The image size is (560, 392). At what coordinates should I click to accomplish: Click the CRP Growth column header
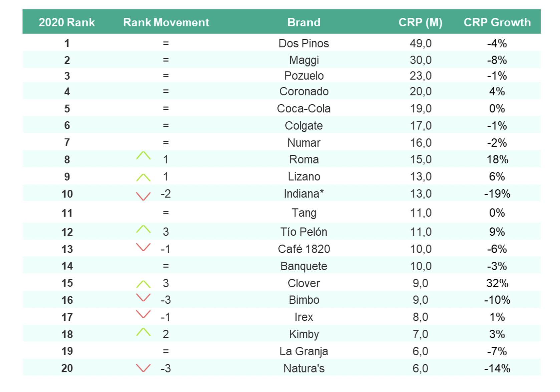497,22
